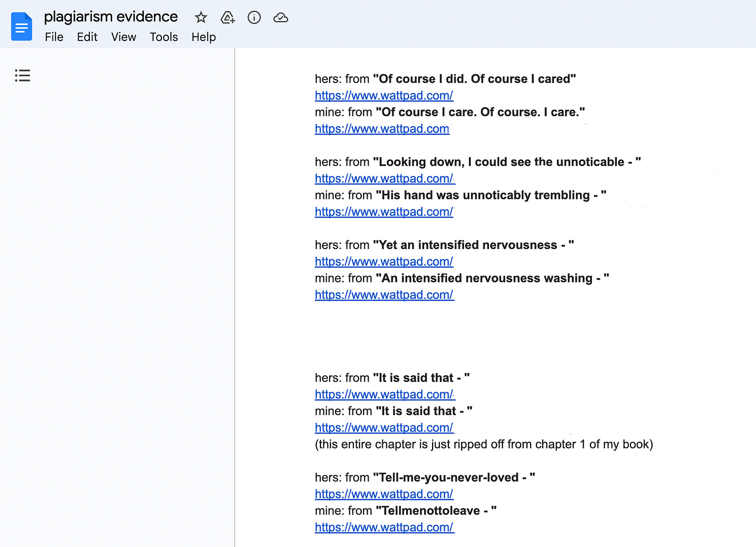Click the plagiarism evidence document title

point(111,17)
